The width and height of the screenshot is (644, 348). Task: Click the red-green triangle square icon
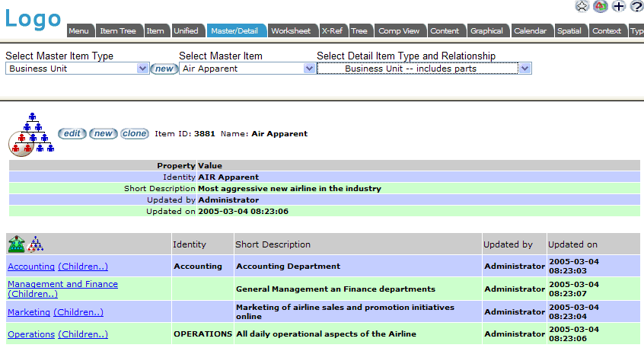coord(601,6)
